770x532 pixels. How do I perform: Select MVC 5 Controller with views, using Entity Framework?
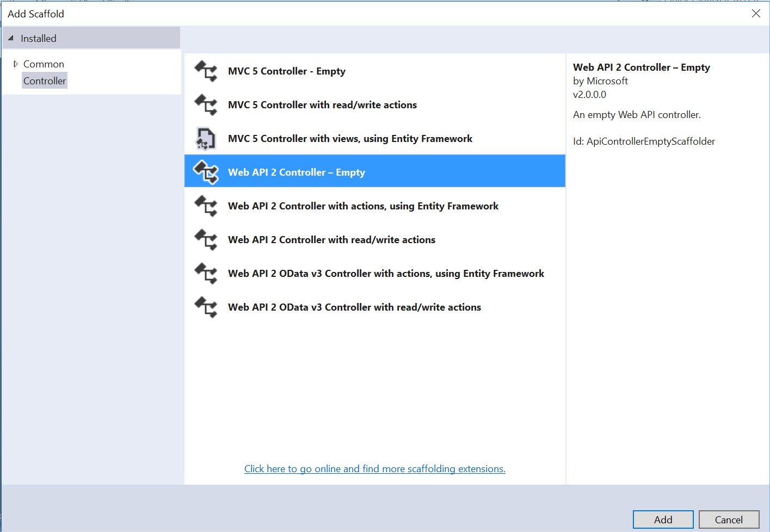pos(350,139)
